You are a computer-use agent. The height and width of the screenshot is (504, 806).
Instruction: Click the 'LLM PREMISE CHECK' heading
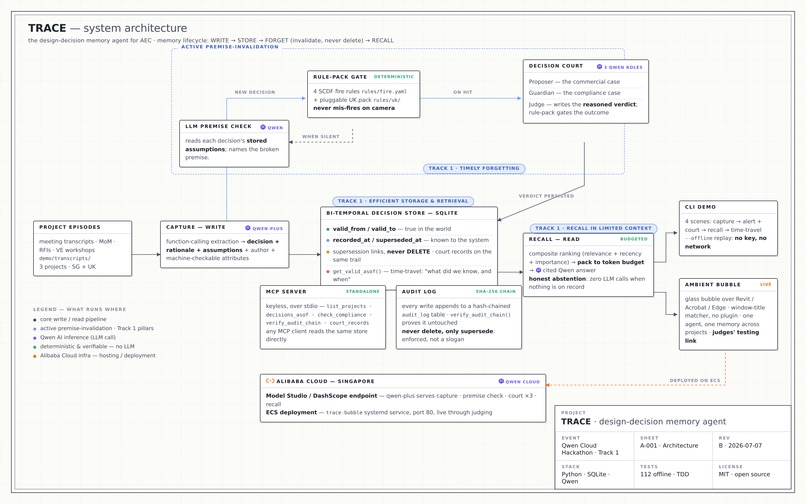(x=218, y=126)
